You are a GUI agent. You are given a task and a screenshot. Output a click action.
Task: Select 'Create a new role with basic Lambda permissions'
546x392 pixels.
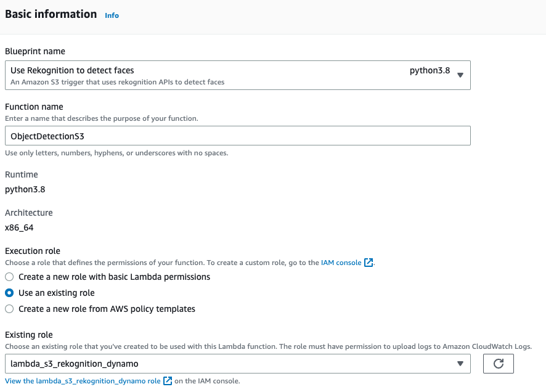pos(9,277)
